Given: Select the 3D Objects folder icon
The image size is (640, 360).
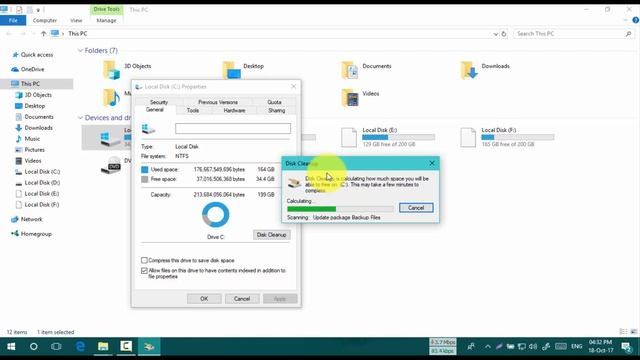Looking at the screenshot, I should pos(111,70).
